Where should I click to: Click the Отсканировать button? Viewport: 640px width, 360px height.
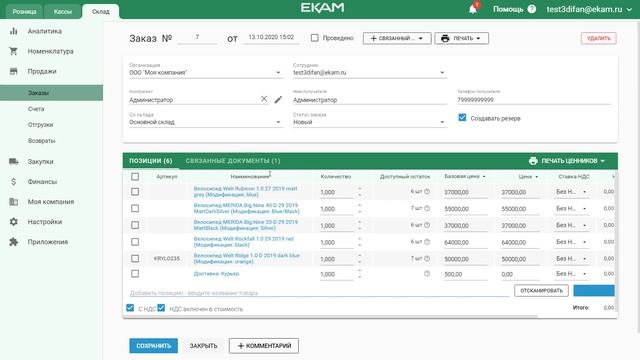point(541,291)
